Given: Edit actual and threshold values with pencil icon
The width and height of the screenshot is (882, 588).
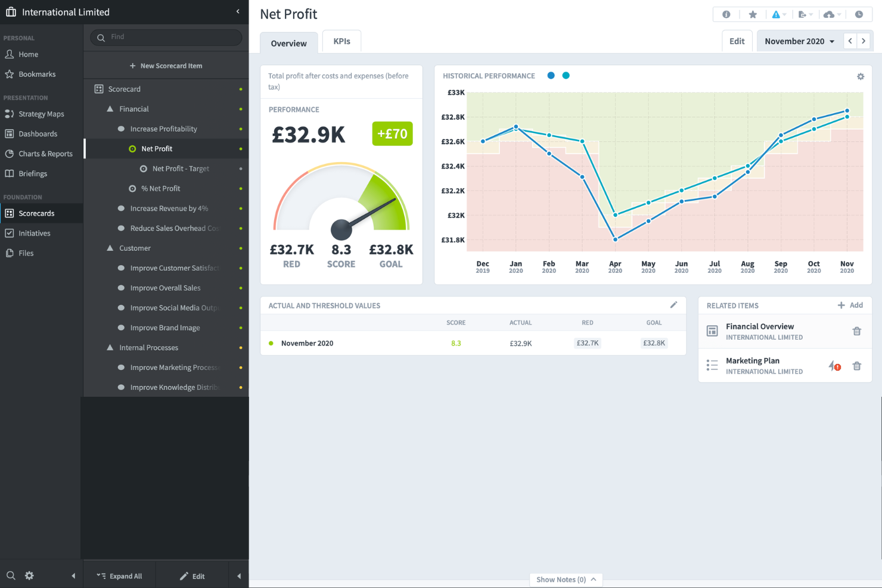Looking at the screenshot, I should (674, 304).
